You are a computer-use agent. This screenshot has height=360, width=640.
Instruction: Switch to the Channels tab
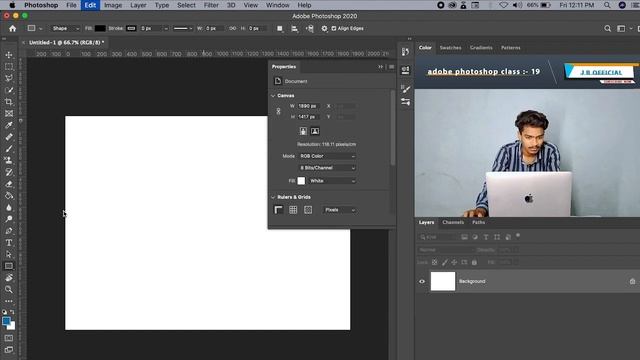click(453, 222)
